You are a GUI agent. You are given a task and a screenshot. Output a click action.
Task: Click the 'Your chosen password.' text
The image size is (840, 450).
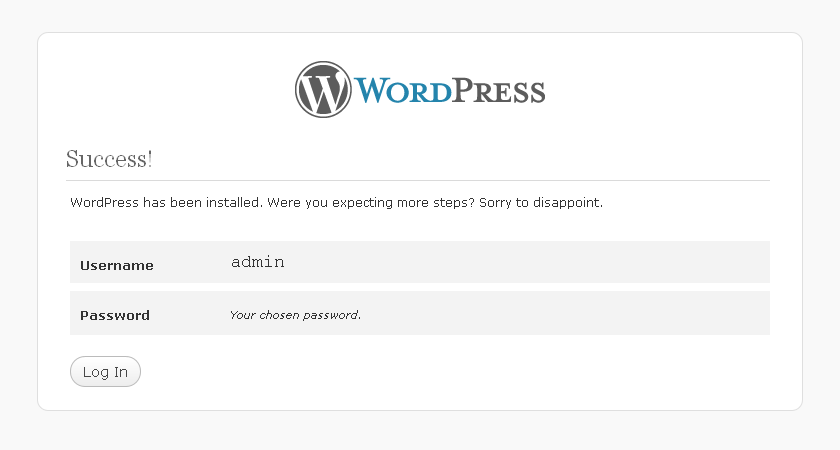click(x=295, y=315)
